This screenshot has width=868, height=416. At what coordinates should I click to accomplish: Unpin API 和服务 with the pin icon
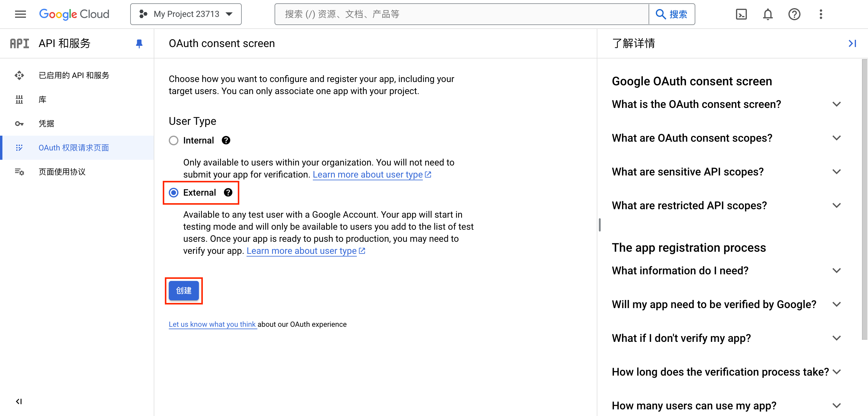[x=139, y=43]
